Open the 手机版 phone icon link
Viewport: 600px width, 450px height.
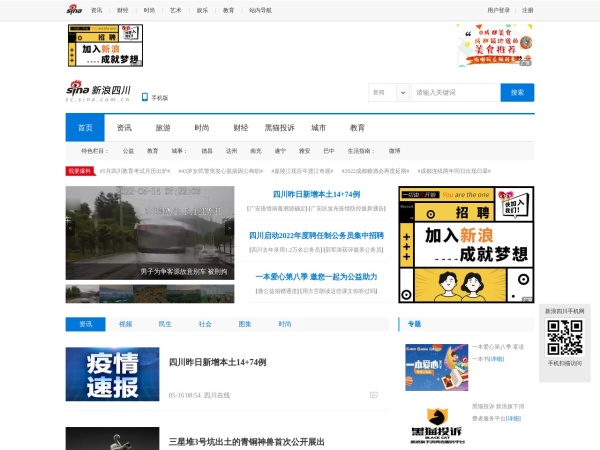click(x=155, y=98)
